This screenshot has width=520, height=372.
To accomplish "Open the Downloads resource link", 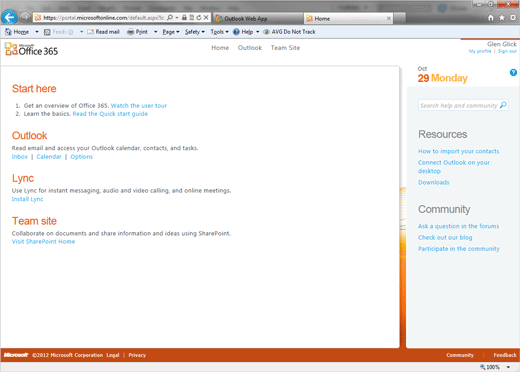I will coord(434,182).
